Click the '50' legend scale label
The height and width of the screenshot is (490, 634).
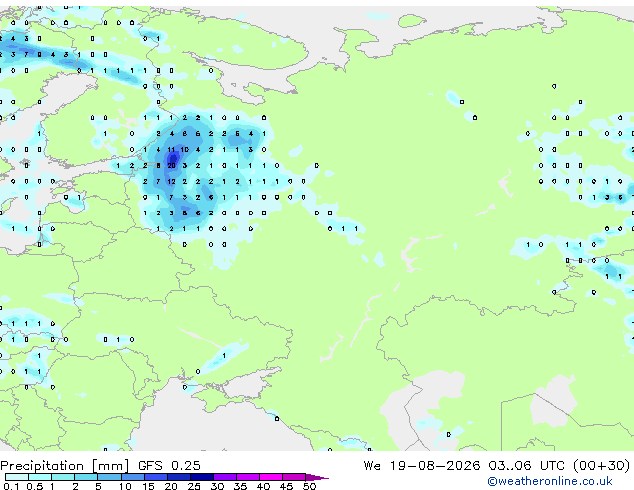click(309, 486)
